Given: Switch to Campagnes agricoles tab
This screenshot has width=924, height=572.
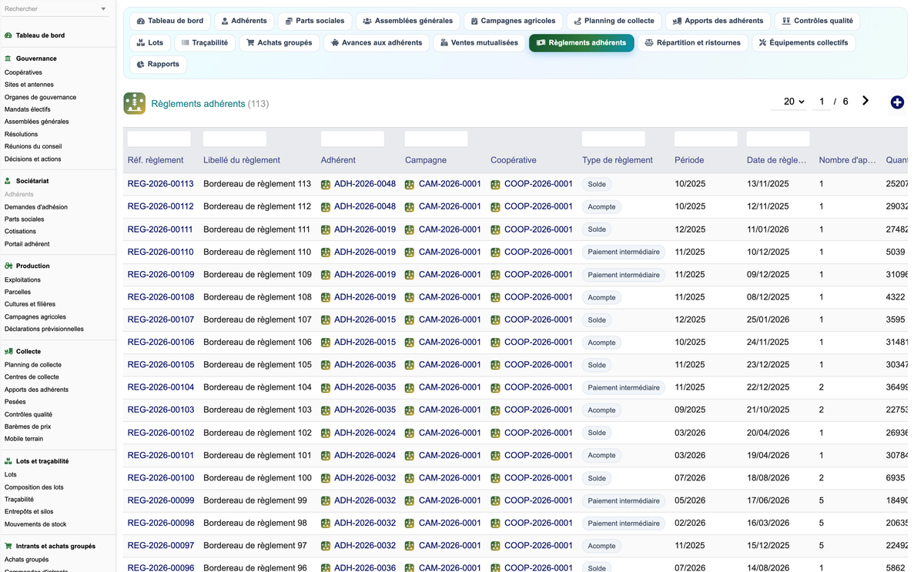Looking at the screenshot, I should (513, 21).
